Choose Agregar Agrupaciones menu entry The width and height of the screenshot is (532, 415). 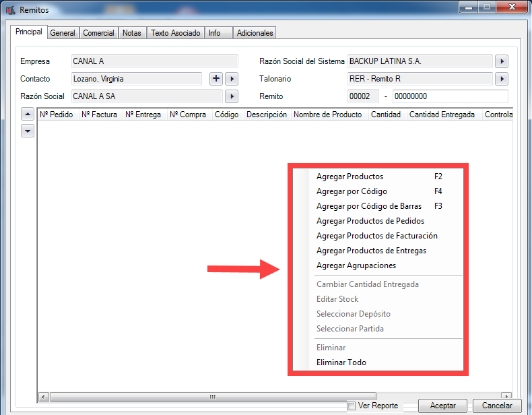378,265
